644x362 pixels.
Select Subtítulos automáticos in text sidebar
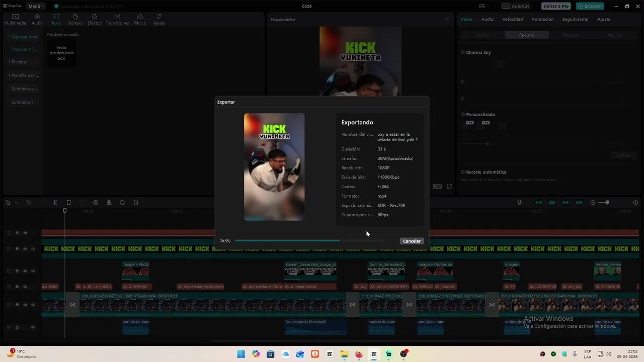click(x=24, y=89)
